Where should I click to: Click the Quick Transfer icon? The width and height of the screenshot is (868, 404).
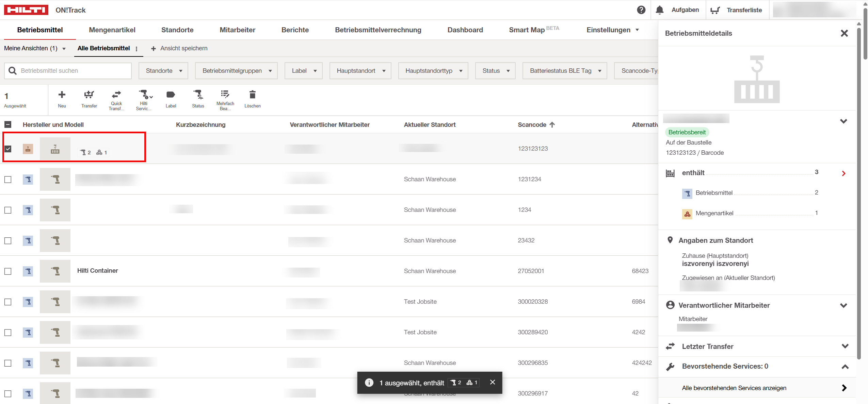coord(116,94)
